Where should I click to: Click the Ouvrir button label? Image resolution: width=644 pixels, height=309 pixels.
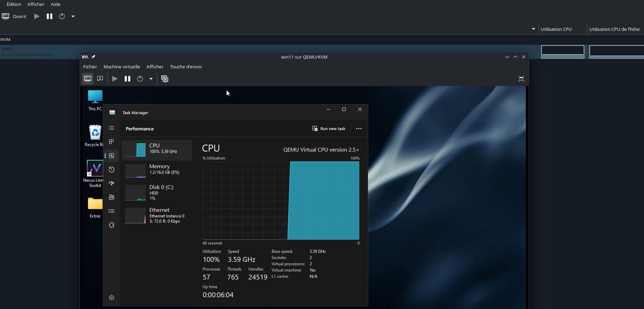tap(19, 16)
